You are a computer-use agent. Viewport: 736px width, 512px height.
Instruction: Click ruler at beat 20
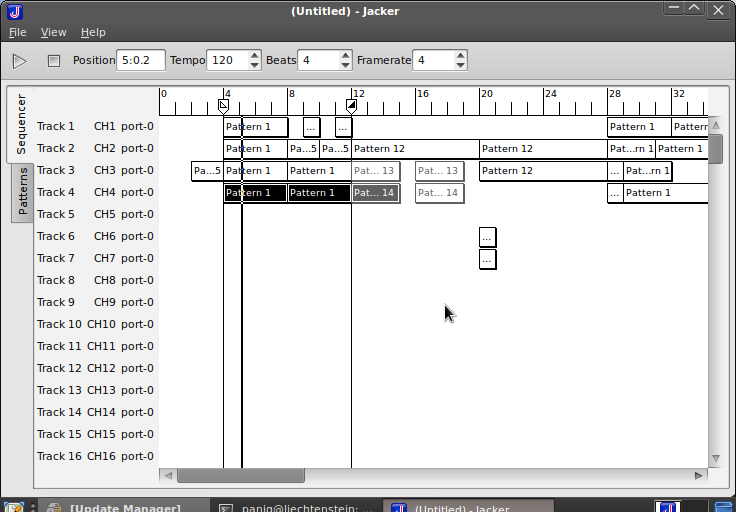point(480,101)
